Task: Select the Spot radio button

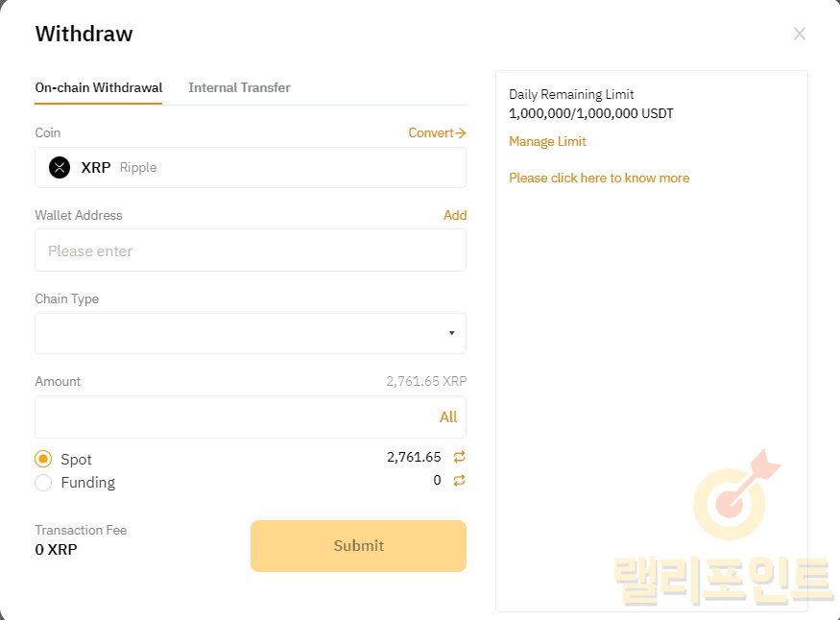Action: pyautogui.click(x=43, y=460)
